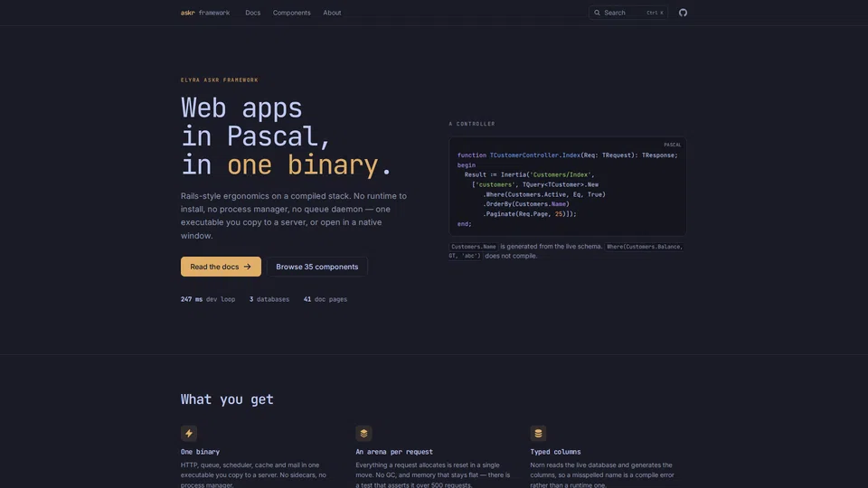Click the arrow in Read the docs
868x488 pixels.
coord(248,267)
